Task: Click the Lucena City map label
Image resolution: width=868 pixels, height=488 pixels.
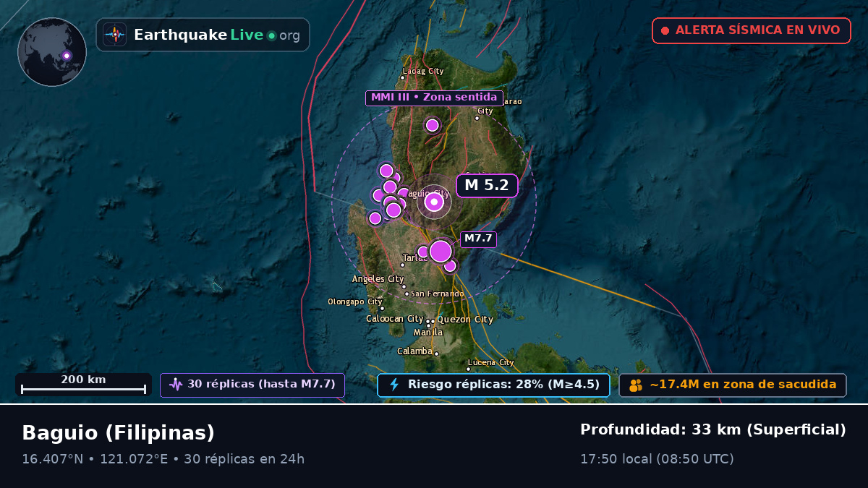Action: tap(491, 362)
